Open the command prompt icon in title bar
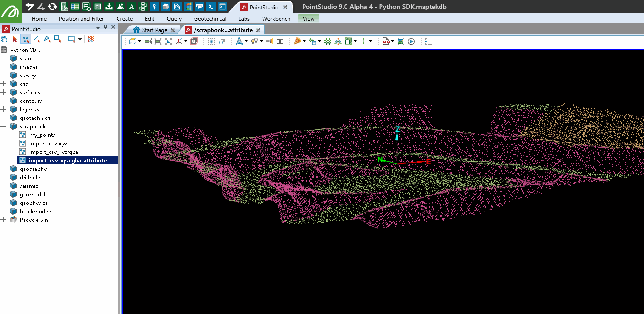 tap(212, 7)
